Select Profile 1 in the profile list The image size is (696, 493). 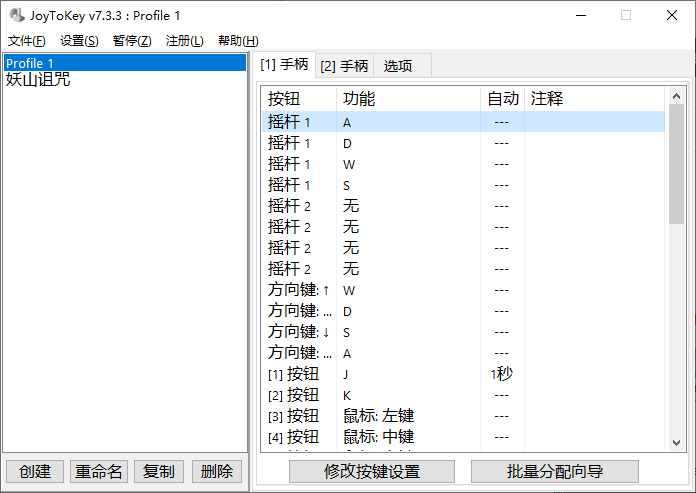[x=125, y=63]
